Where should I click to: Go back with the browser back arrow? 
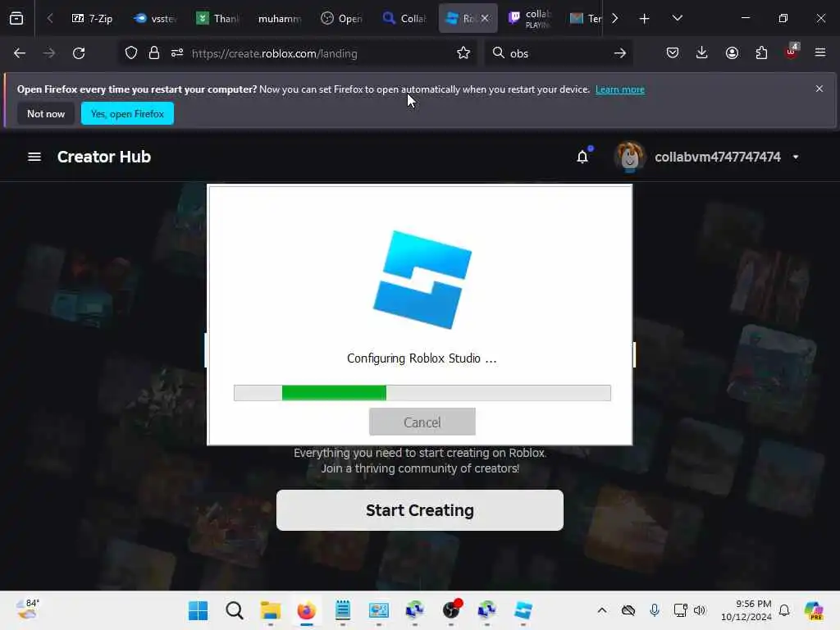point(20,53)
